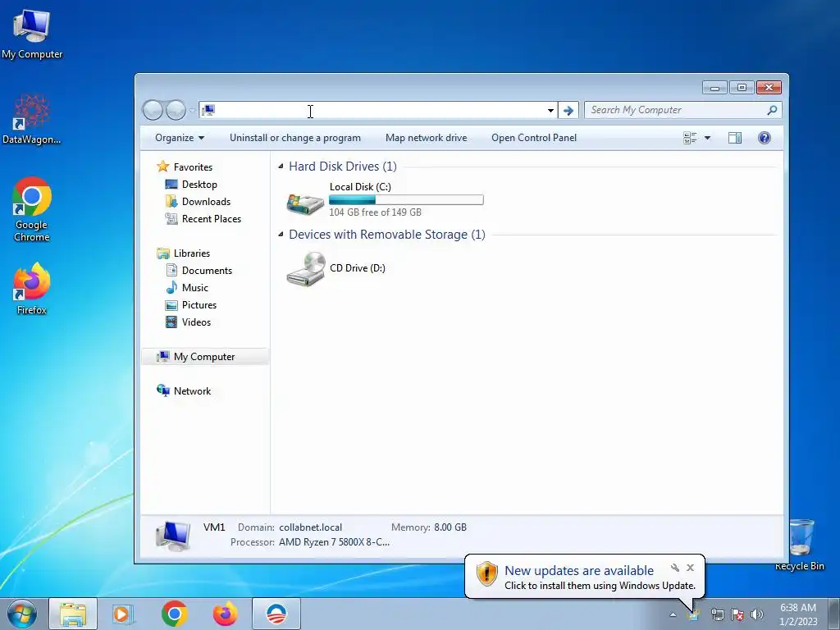Open Network in the navigation pane
840x630 pixels.
pos(192,391)
